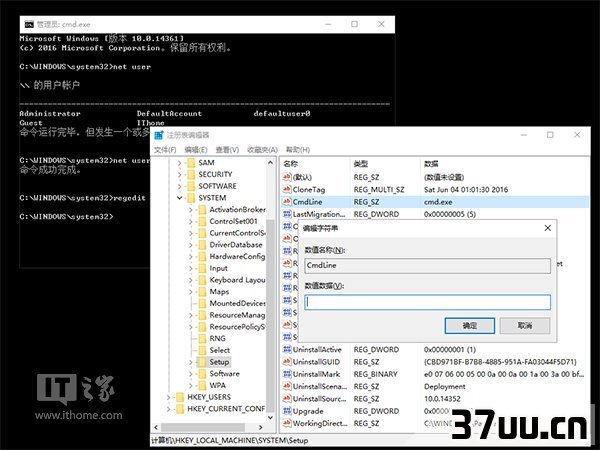
Task: Expand the Setup key in tree
Action: tap(191, 362)
